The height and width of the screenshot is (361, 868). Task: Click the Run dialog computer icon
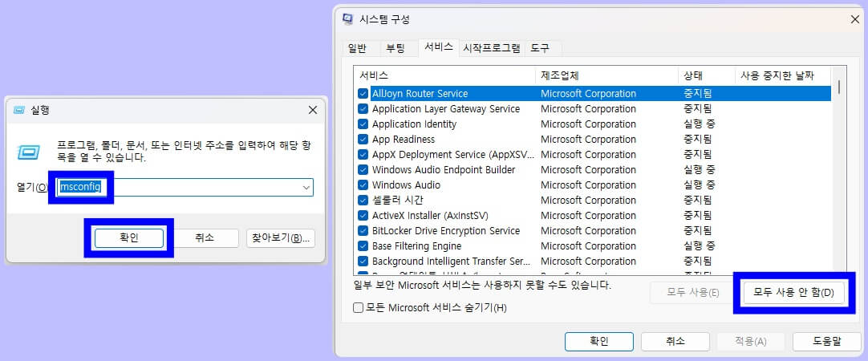[x=28, y=152]
